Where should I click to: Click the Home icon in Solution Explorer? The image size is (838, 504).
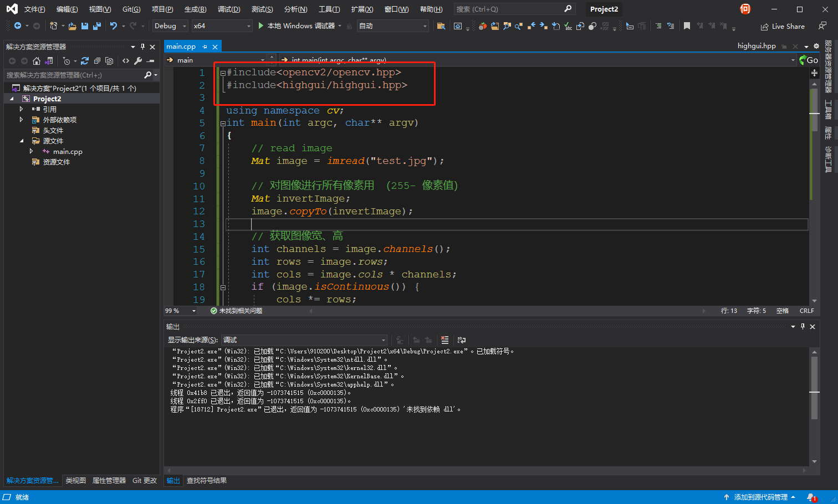click(x=37, y=61)
